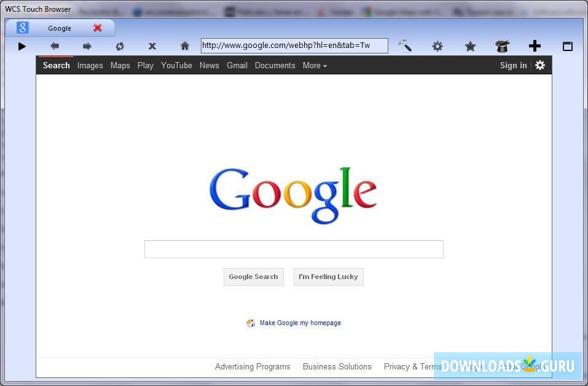
Task: Open a new tab with the plus icon
Action: [x=535, y=45]
